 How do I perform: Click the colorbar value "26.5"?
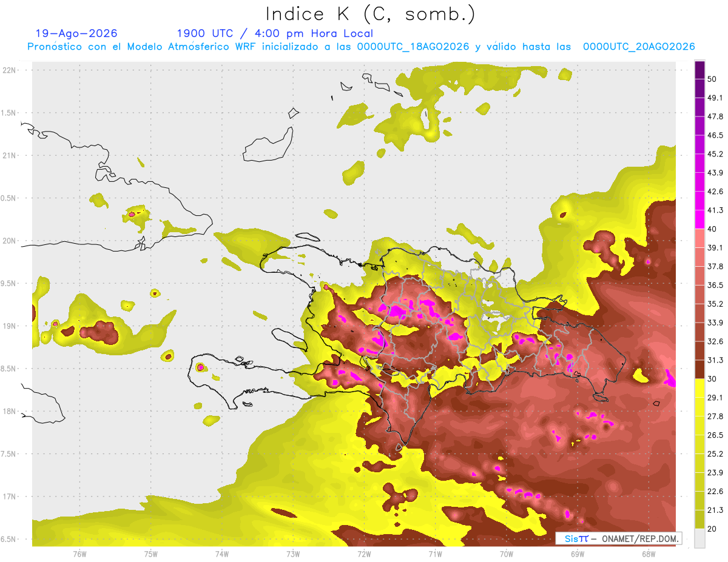tap(715, 435)
